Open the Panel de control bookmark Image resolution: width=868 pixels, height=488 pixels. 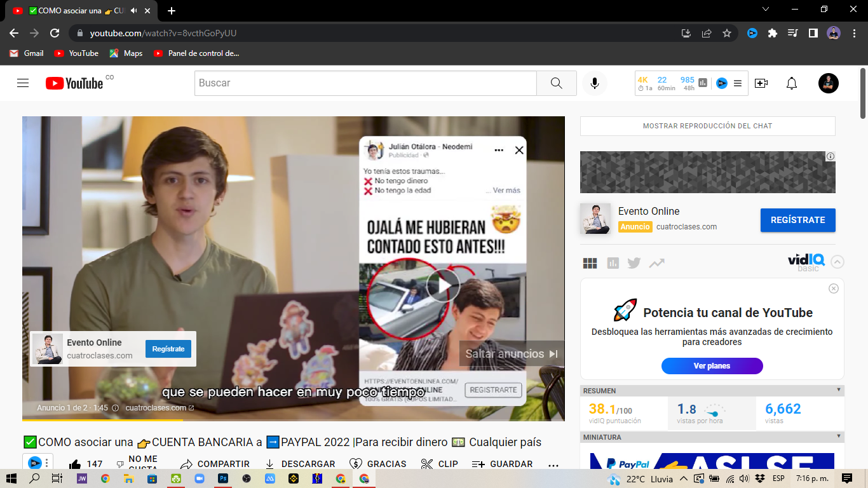pyautogui.click(x=196, y=53)
